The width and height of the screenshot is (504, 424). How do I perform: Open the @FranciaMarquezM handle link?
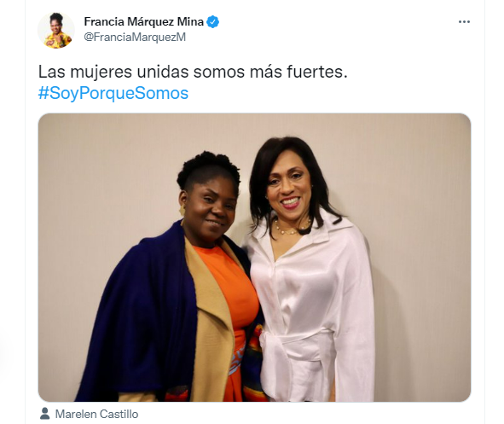(x=135, y=37)
